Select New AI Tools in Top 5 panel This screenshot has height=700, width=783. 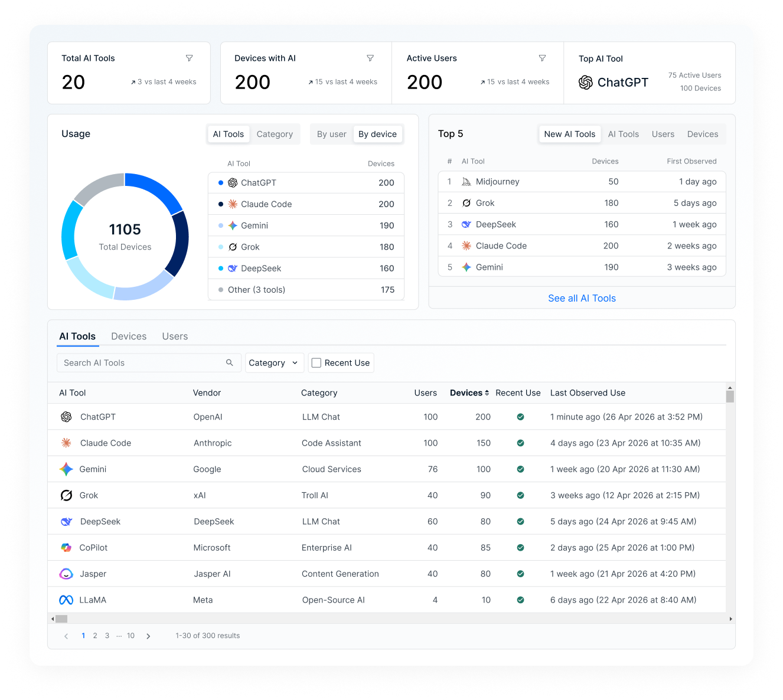[570, 134]
